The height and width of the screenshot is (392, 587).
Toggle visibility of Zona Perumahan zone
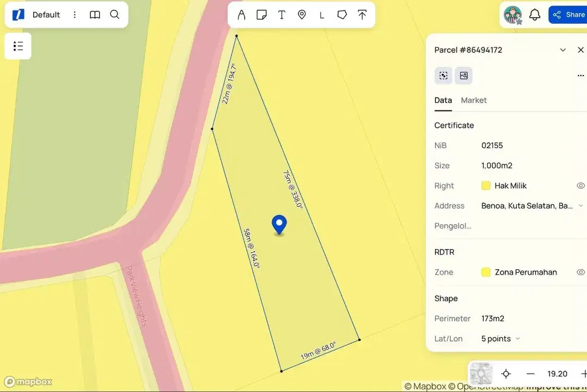click(x=580, y=272)
